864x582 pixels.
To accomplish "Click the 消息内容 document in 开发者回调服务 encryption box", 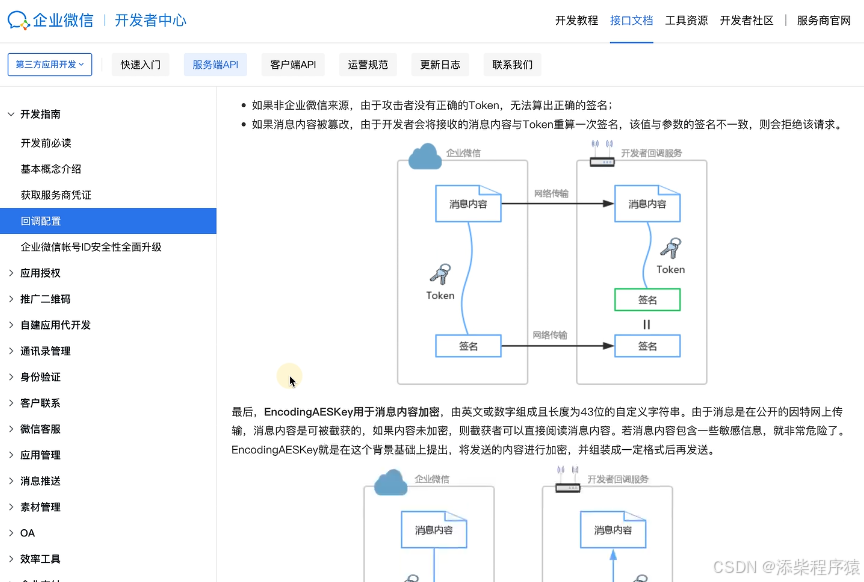I will (613, 530).
